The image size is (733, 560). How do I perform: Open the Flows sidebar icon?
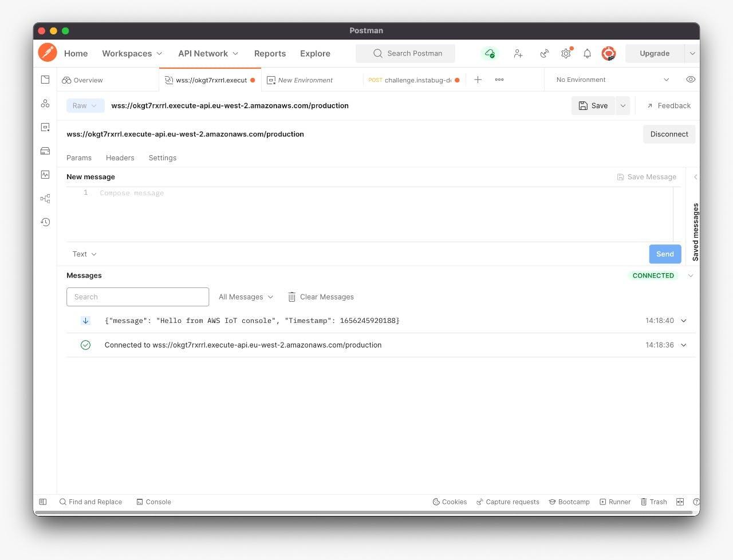pos(45,199)
